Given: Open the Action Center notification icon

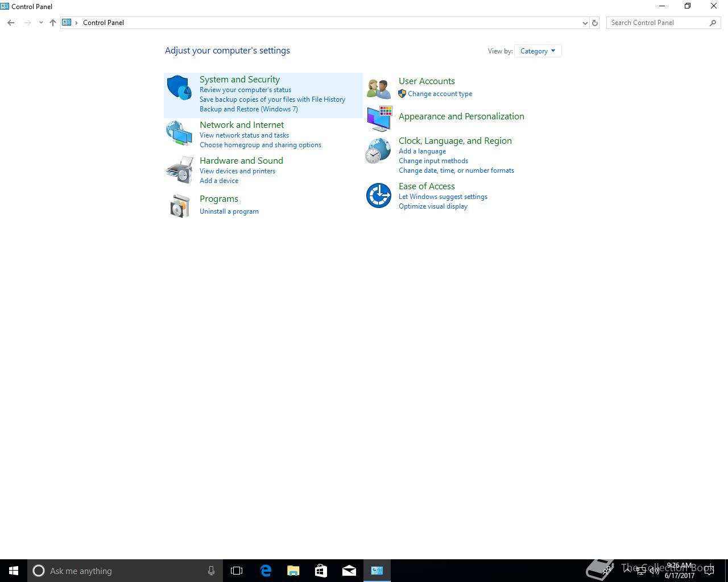Looking at the screenshot, I should [709, 571].
